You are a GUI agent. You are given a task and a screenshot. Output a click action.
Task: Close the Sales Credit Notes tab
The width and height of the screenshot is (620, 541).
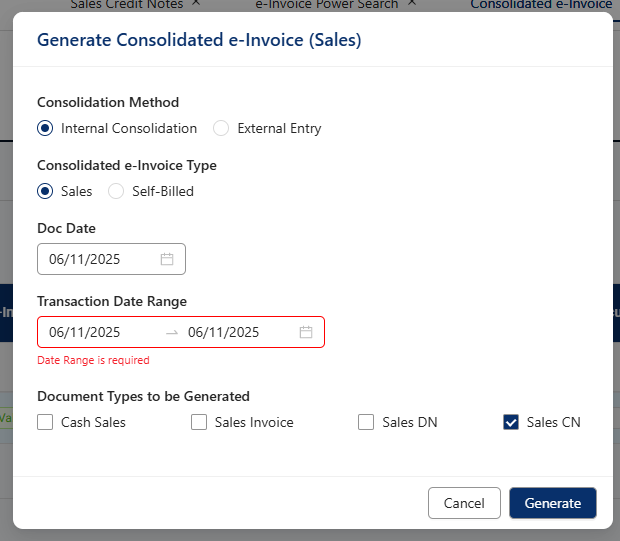click(195, 4)
